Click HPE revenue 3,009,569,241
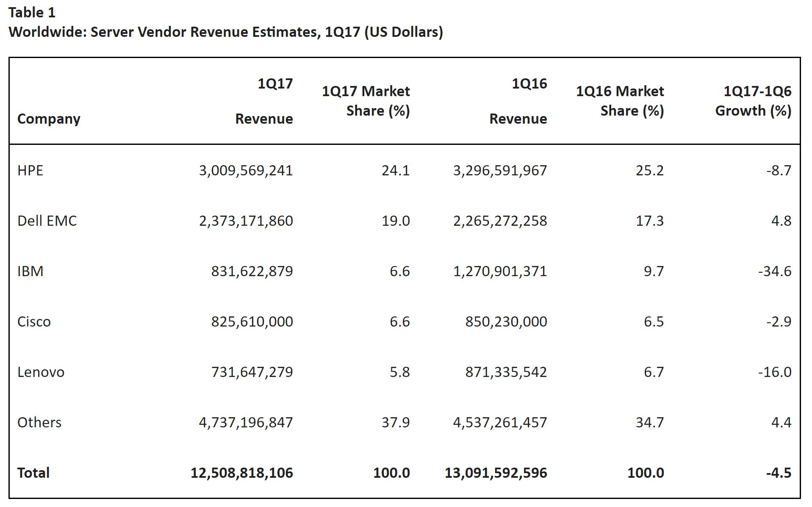The image size is (812, 507). [x=246, y=171]
